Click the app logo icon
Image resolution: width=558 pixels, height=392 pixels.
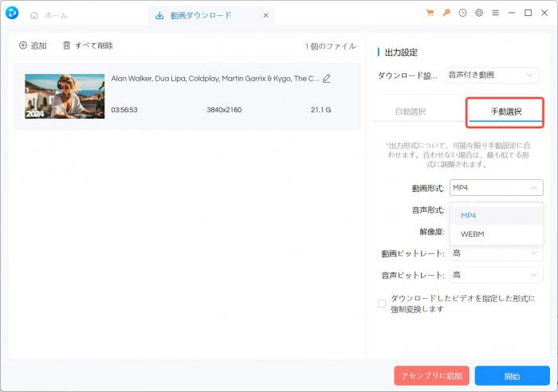click(x=12, y=14)
